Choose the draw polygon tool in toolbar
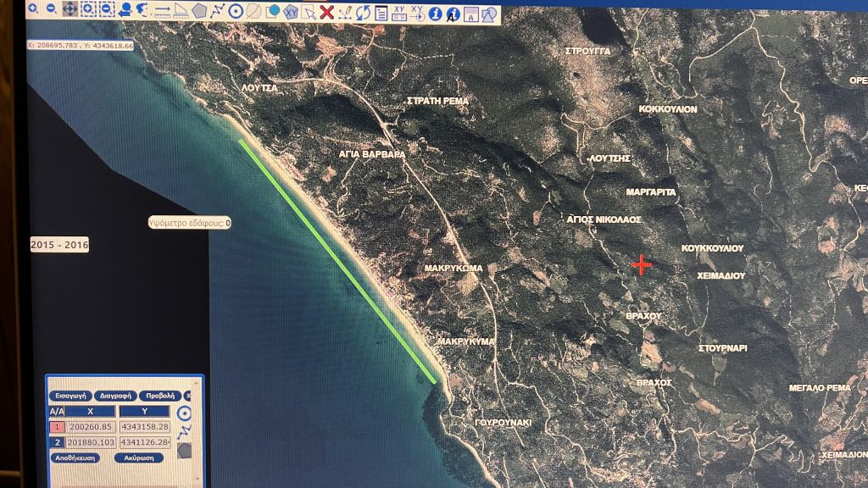This screenshot has height=488, width=868. coord(199,11)
